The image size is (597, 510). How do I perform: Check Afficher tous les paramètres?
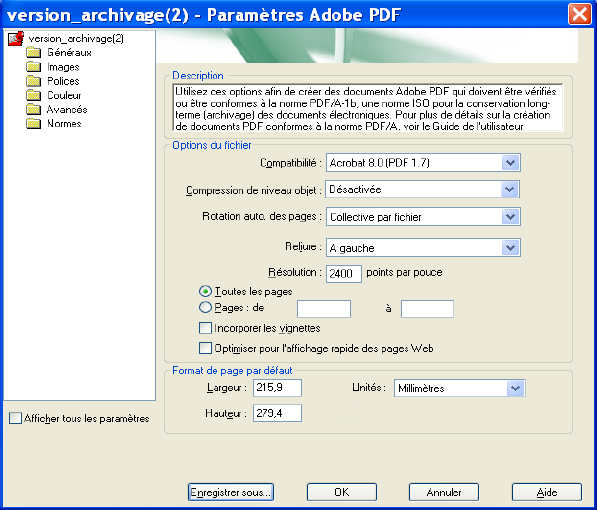click(15, 418)
